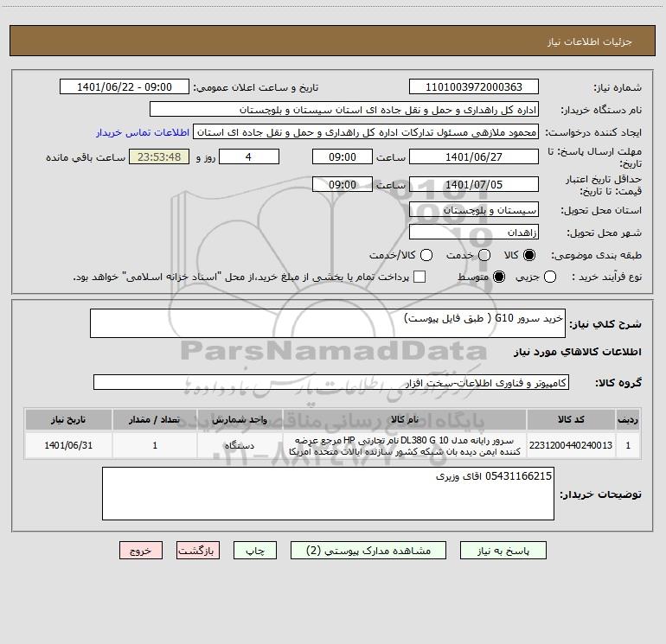Click the request creator name field

pyautogui.click(x=366, y=131)
